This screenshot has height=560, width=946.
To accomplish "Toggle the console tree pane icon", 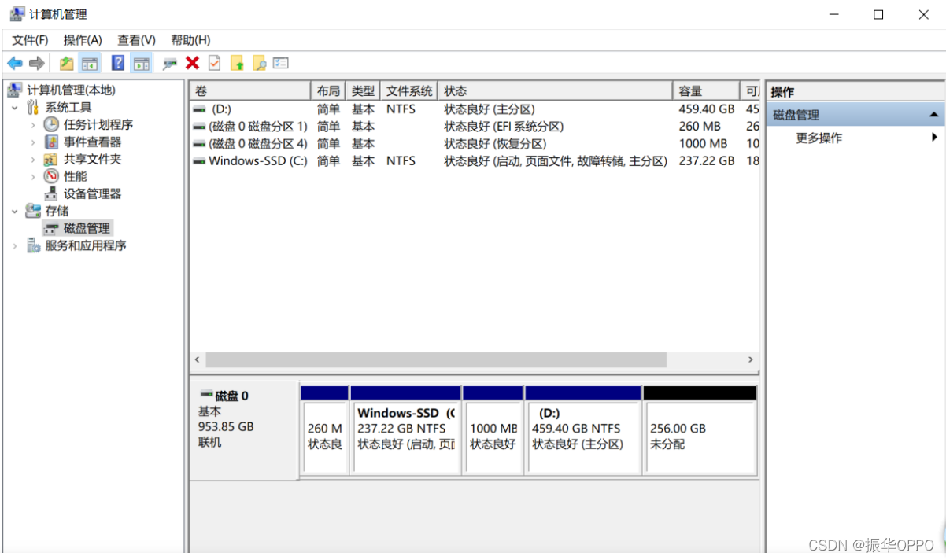I will click(x=91, y=63).
